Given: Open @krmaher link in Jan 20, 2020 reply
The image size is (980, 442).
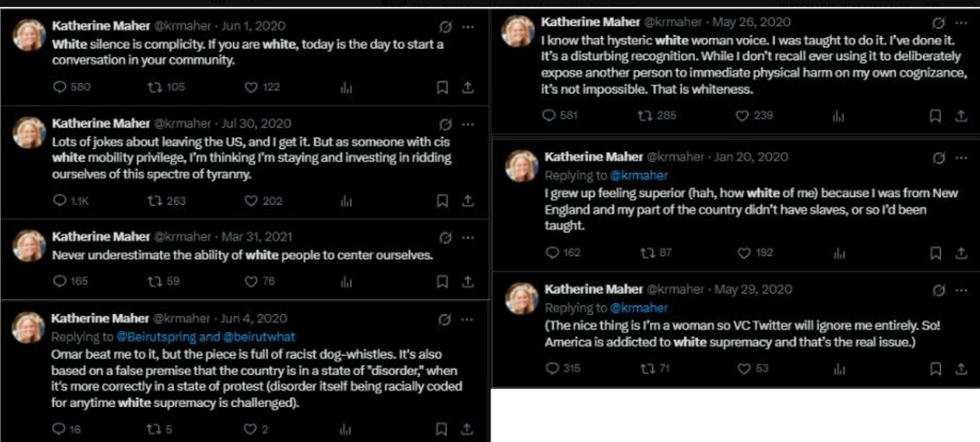Looking at the screenshot, I should [x=638, y=175].
